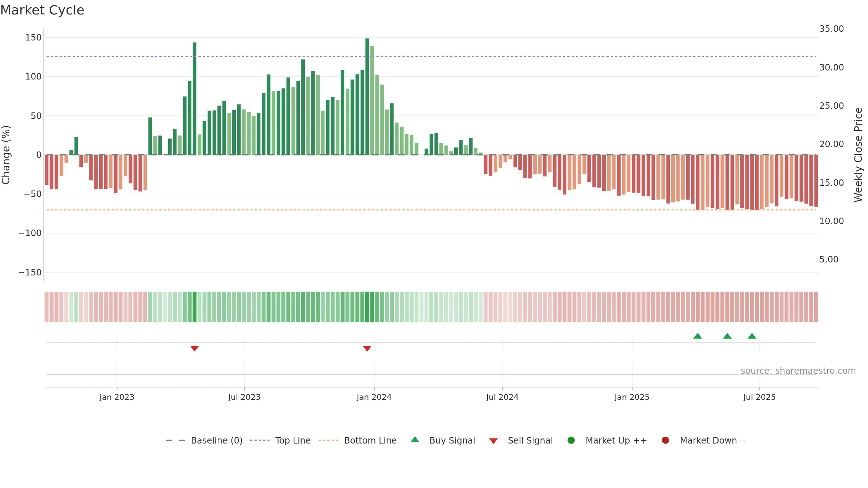Click the Jul 2023 axis label
The height and width of the screenshot is (488, 868).
pyautogui.click(x=244, y=397)
